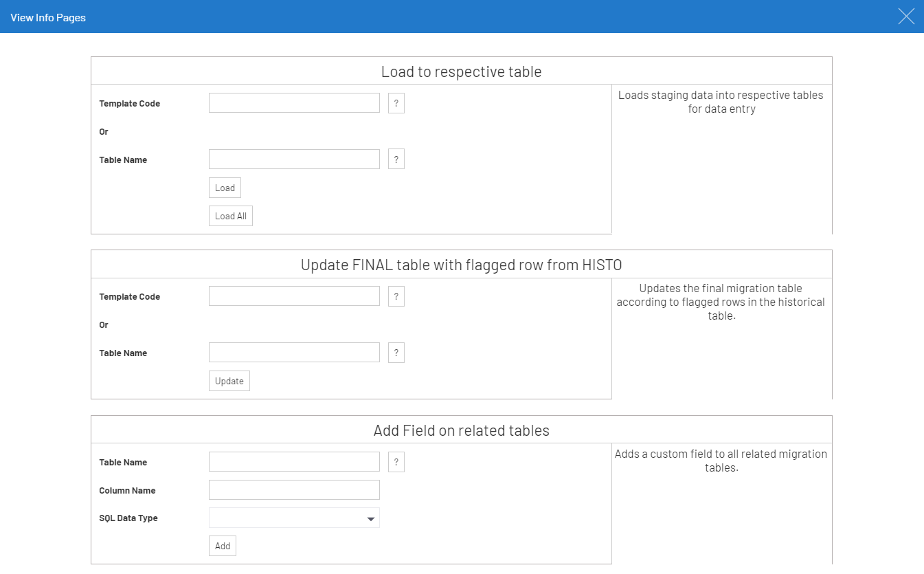Select Template Code input in Update FINAL section
Image resolution: width=924 pixels, height=574 pixels.
coord(294,296)
